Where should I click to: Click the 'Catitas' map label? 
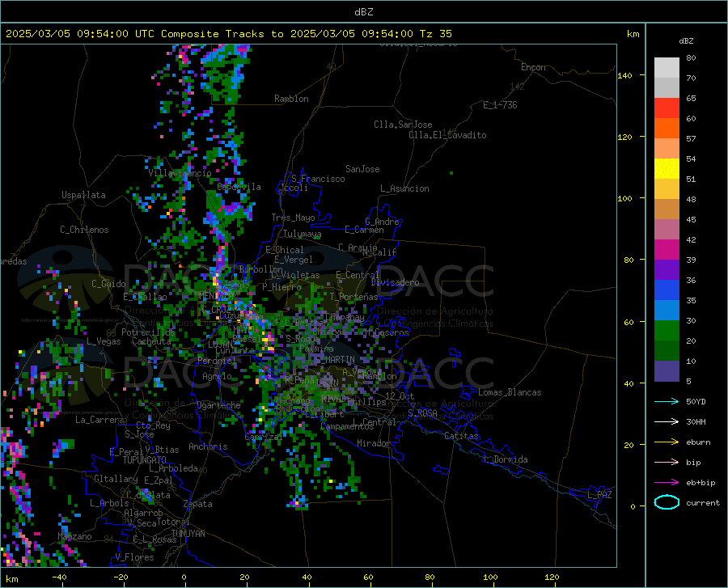point(462,436)
